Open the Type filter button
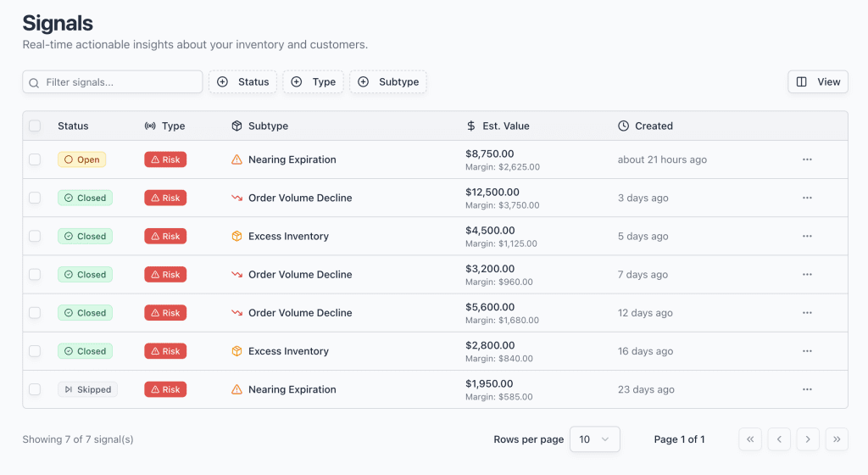868x475 pixels. 313,82
